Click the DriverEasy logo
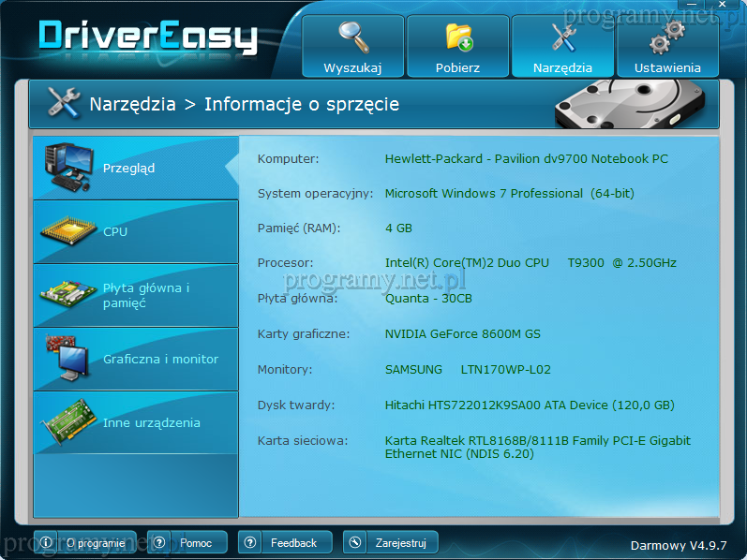The width and height of the screenshot is (747, 560). [x=148, y=36]
